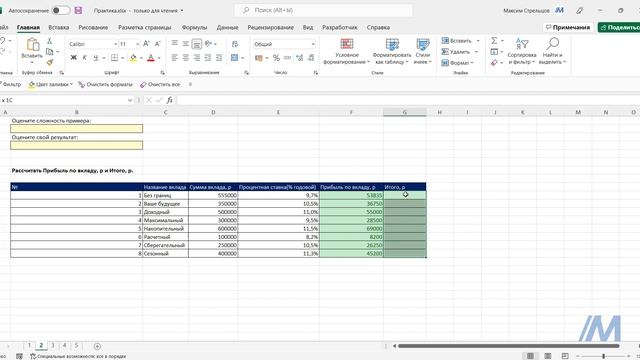Open the borders dropdown arrow
The width and height of the screenshot is (640, 360).
point(122,58)
